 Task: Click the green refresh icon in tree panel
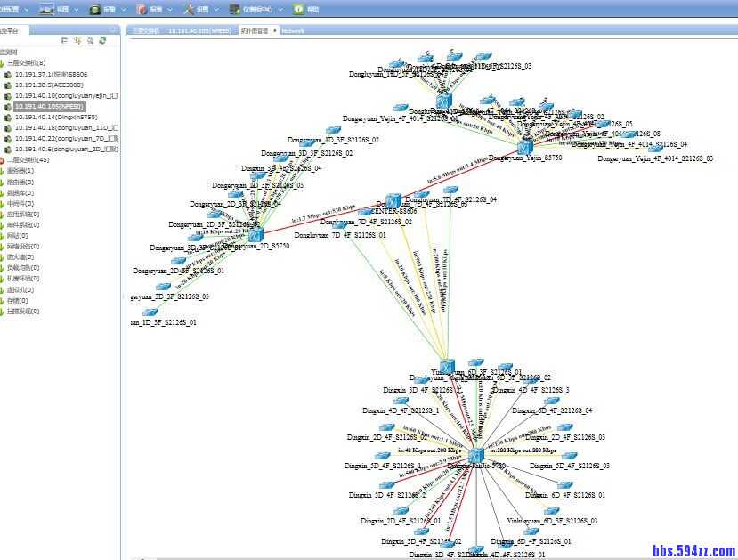tap(102, 40)
